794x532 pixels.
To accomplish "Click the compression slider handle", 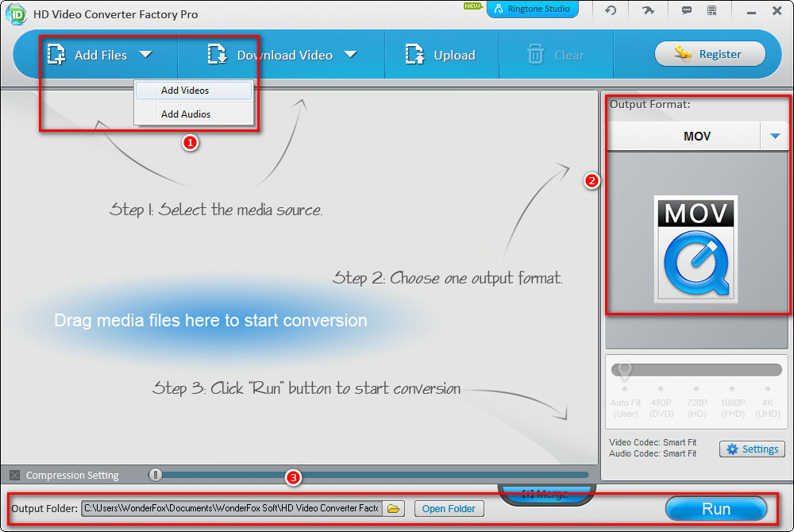I will coord(155,475).
